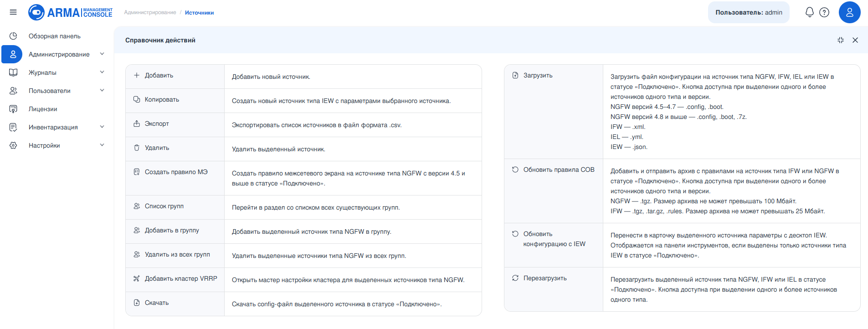868x329 pixels.
Task: Click the plus icon beside Добавить
Action: click(137, 75)
